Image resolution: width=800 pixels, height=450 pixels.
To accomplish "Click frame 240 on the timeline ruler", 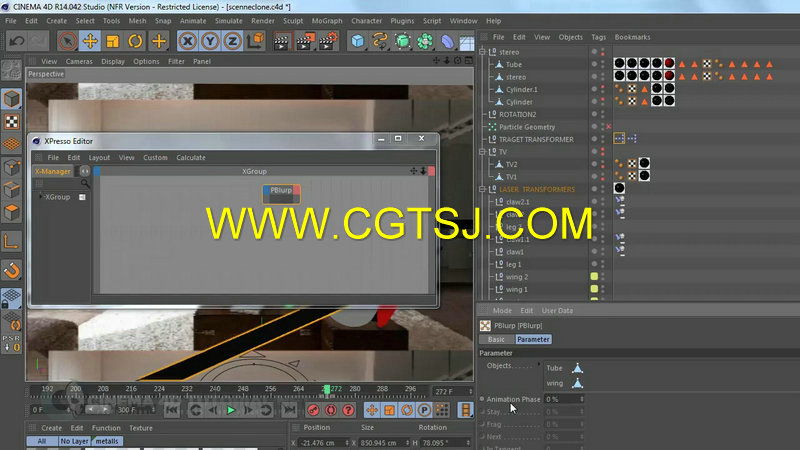I will point(215,391).
